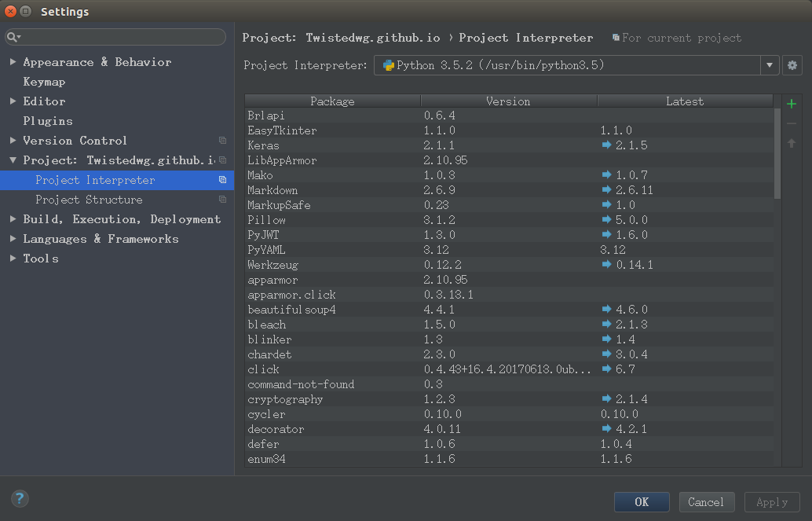812x521 pixels.
Task: Select the bleach package row
Action: tap(509, 325)
